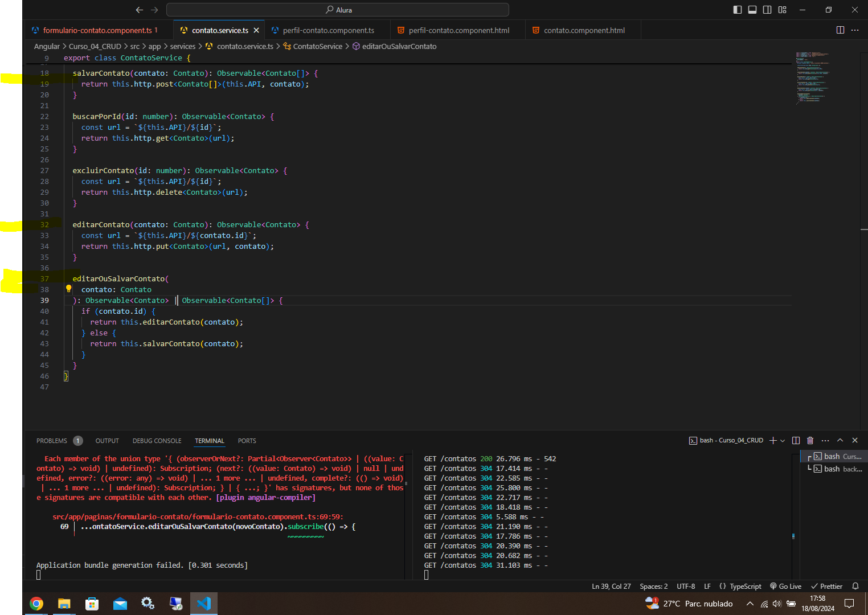This screenshot has height=615, width=868.
Task: Open the PORTS panel tab
Action: (247, 441)
